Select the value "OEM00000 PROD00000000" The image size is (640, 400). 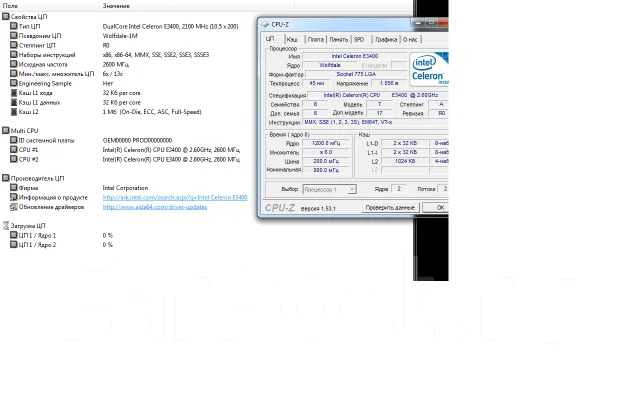pos(137,140)
